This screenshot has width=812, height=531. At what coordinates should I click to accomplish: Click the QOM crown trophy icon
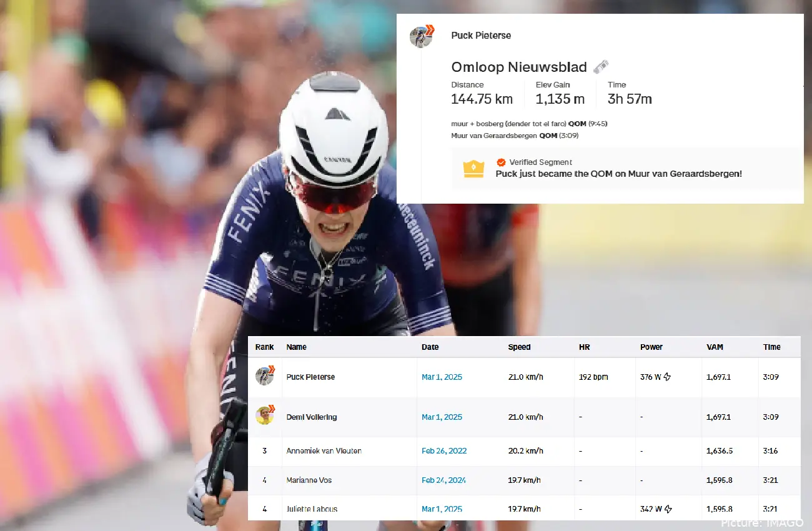pyautogui.click(x=473, y=169)
